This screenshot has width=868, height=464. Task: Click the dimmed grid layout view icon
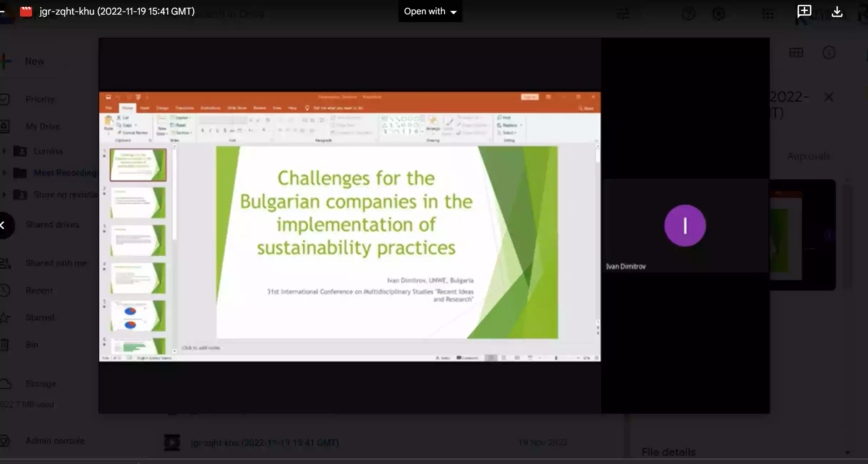(796, 53)
